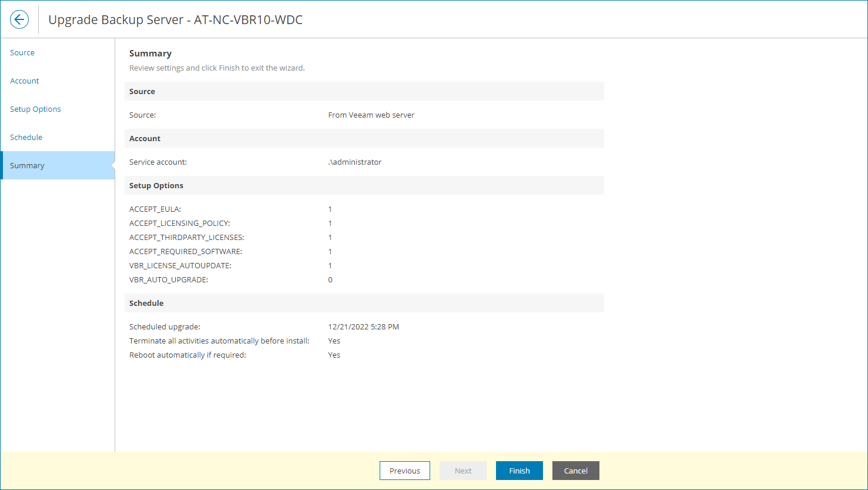
Task: Click the Source section header
Action: [142, 91]
